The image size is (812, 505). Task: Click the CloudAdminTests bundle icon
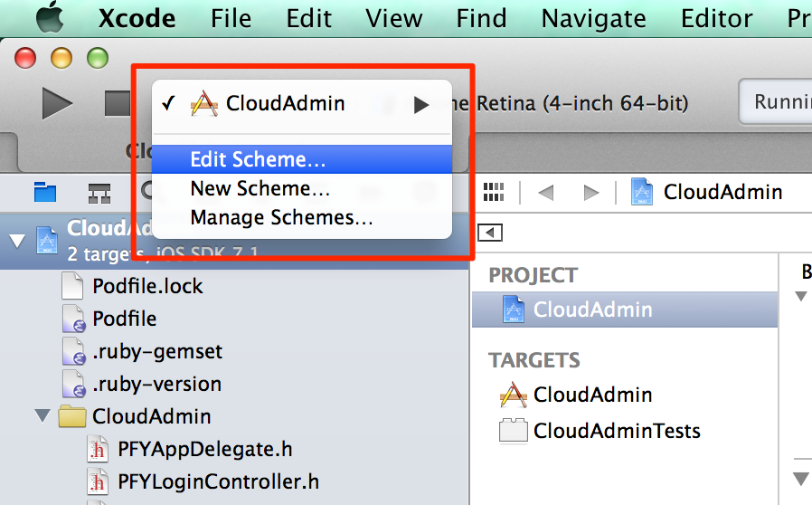pos(514,431)
